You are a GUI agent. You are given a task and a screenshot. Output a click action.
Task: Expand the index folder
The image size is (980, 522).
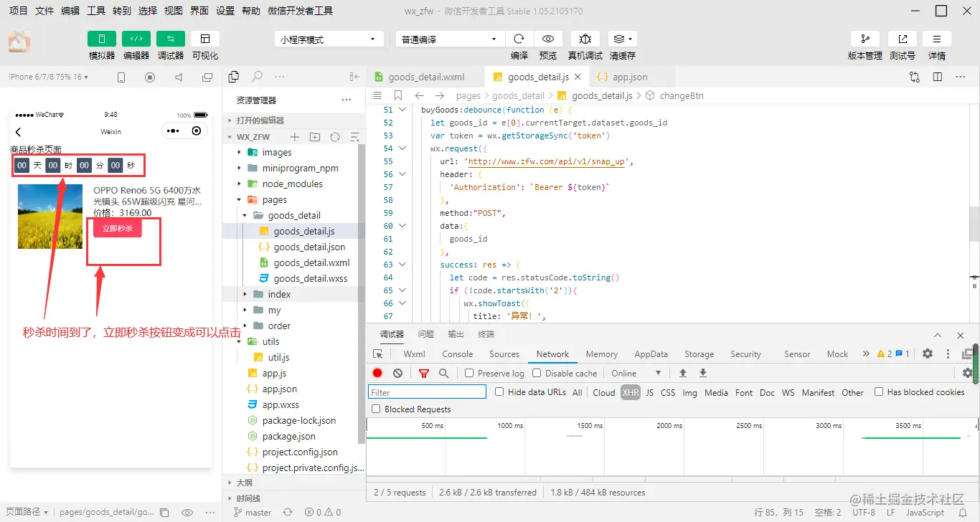click(279, 294)
